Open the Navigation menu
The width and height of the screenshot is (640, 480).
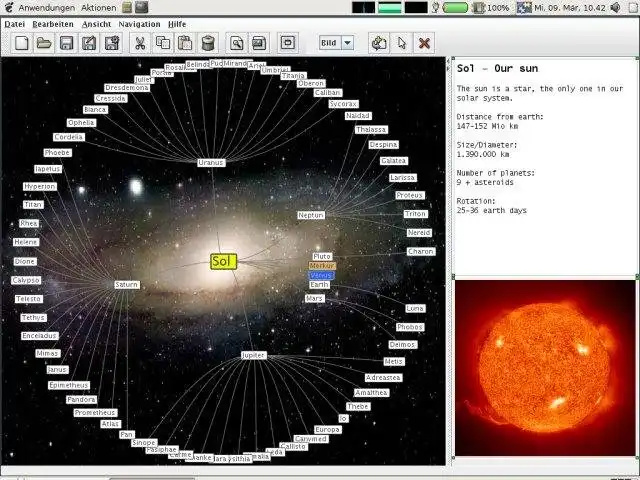click(x=139, y=24)
